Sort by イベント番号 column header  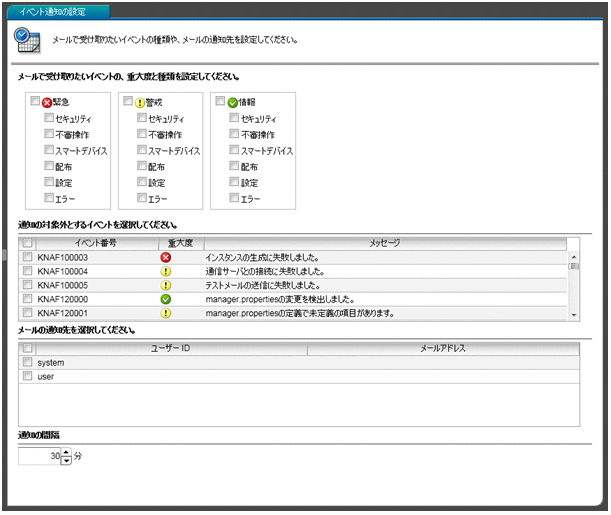97,243
